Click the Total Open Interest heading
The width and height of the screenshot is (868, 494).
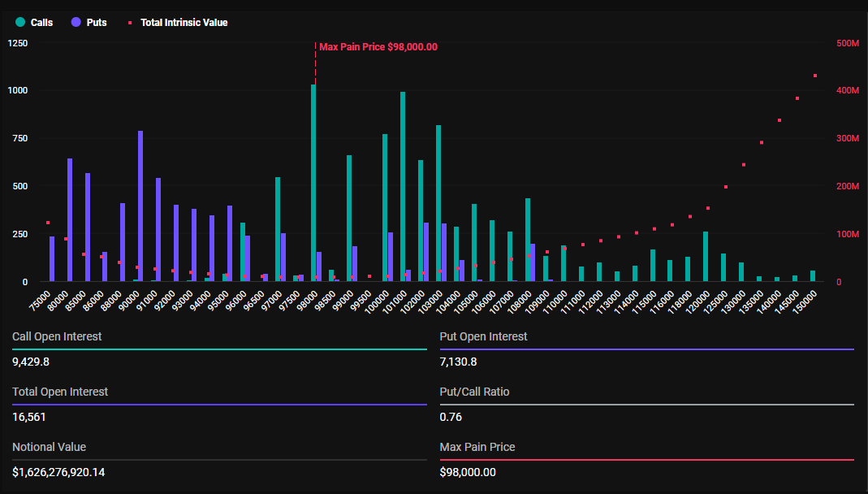tap(60, 392)
